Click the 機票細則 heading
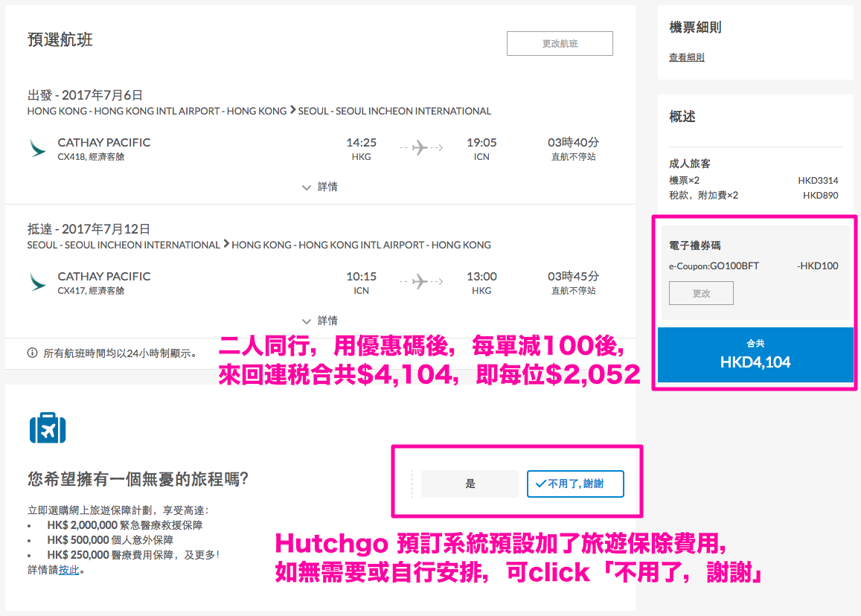 click(695, 28)
